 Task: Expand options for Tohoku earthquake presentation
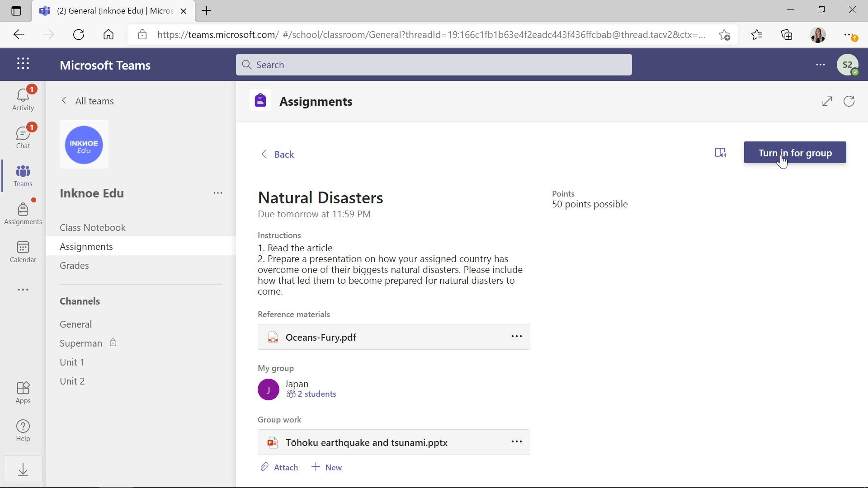pos(517,441)
